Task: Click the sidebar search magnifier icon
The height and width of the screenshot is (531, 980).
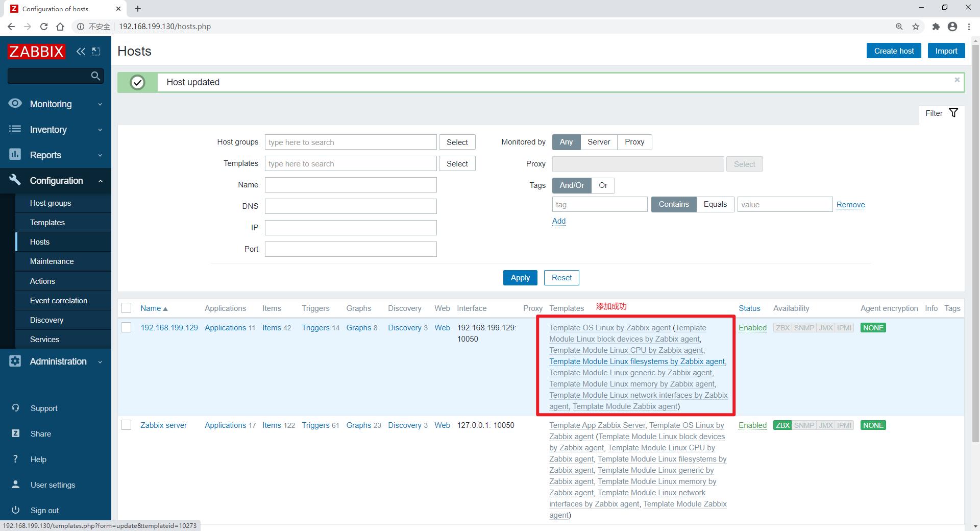Action: click(x=95, y=76)
